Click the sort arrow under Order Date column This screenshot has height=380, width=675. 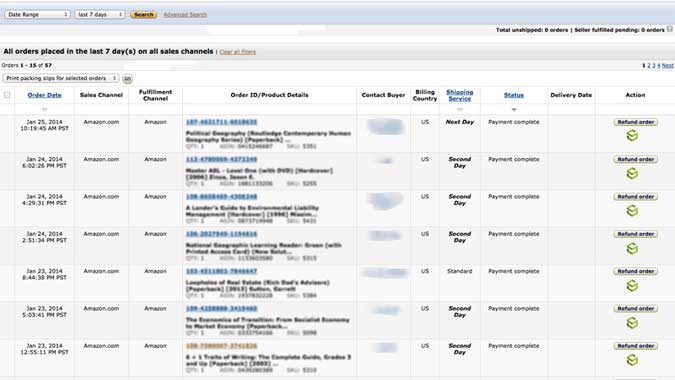click(44, 110)
